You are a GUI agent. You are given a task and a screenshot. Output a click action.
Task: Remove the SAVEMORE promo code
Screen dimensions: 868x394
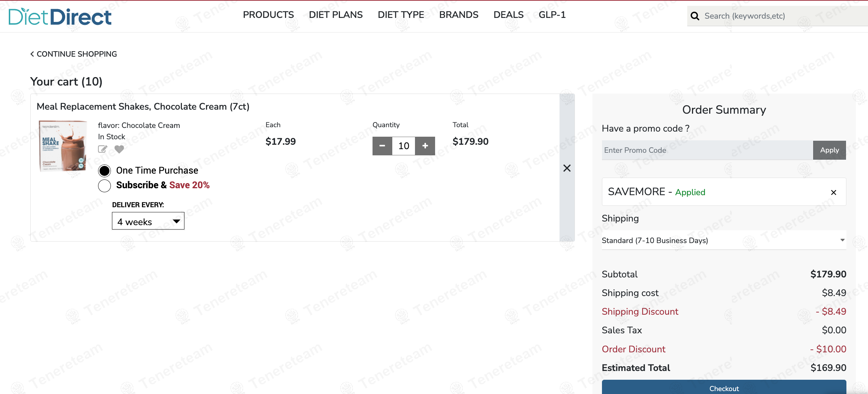point(834,192)
